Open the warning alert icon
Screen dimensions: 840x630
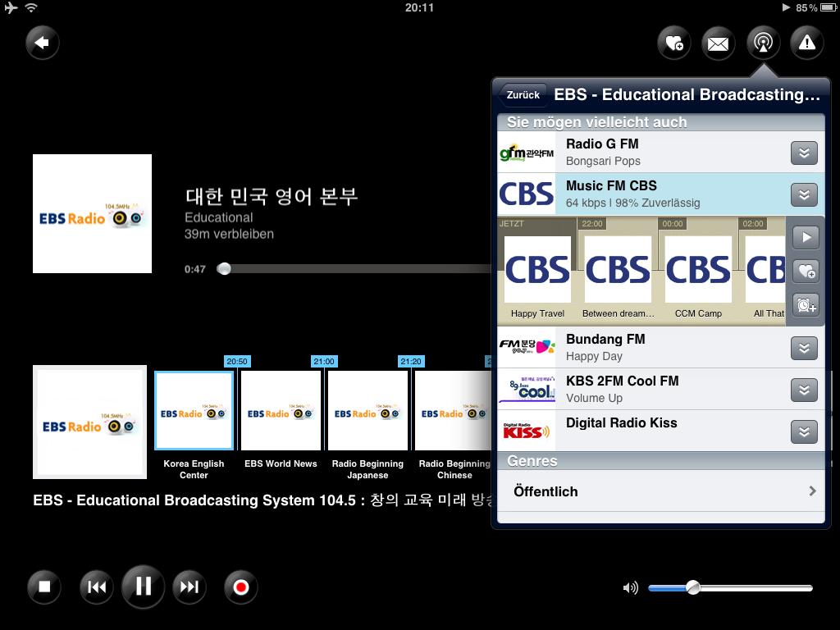[807, 43]
